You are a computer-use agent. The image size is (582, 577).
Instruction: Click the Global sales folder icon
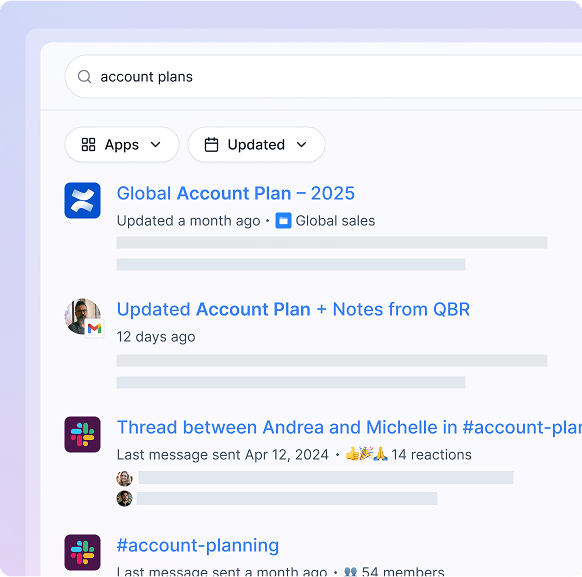283,221
